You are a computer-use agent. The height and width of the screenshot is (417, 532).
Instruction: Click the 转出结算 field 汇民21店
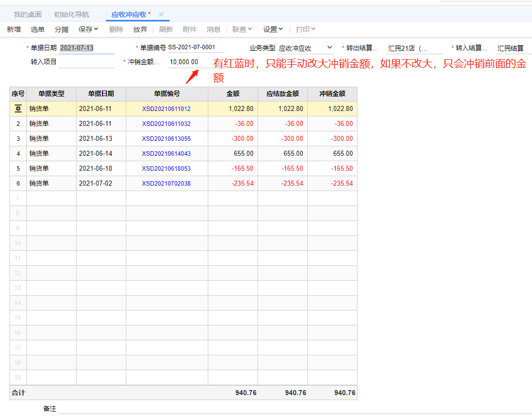(x=415, y=48)
